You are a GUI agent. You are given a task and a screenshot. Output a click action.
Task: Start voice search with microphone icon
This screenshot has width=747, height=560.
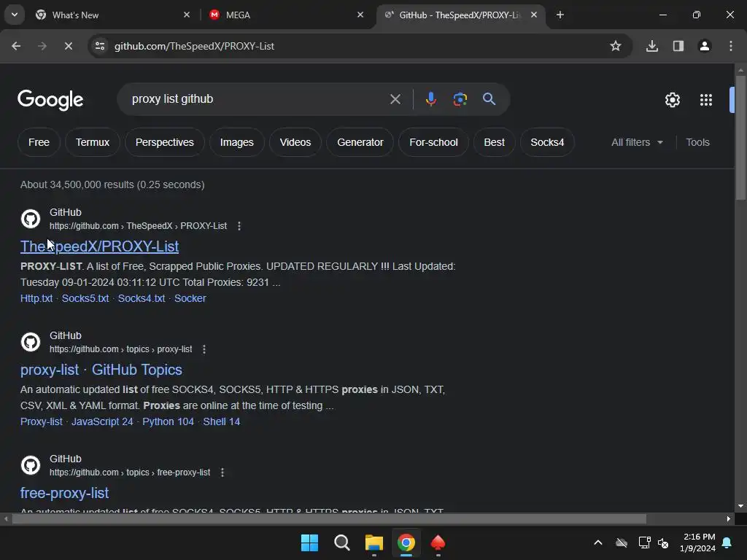pos(430,99)
